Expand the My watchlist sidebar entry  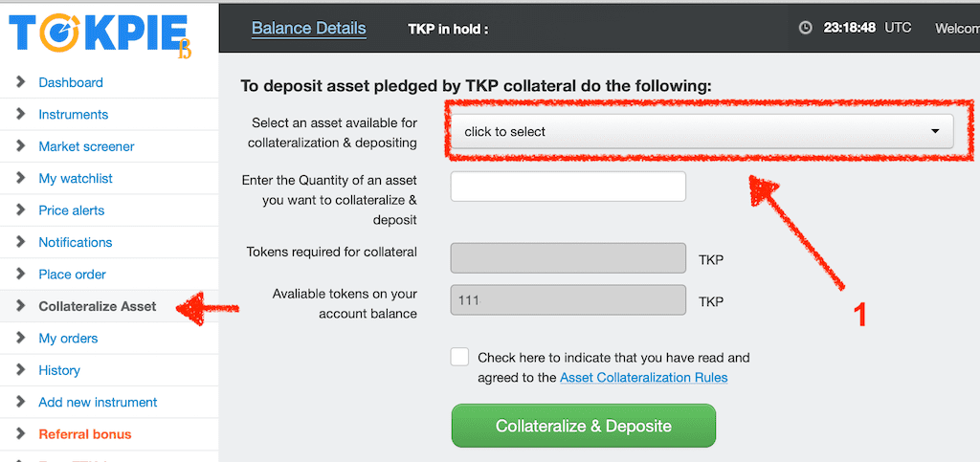coord(76,179)
